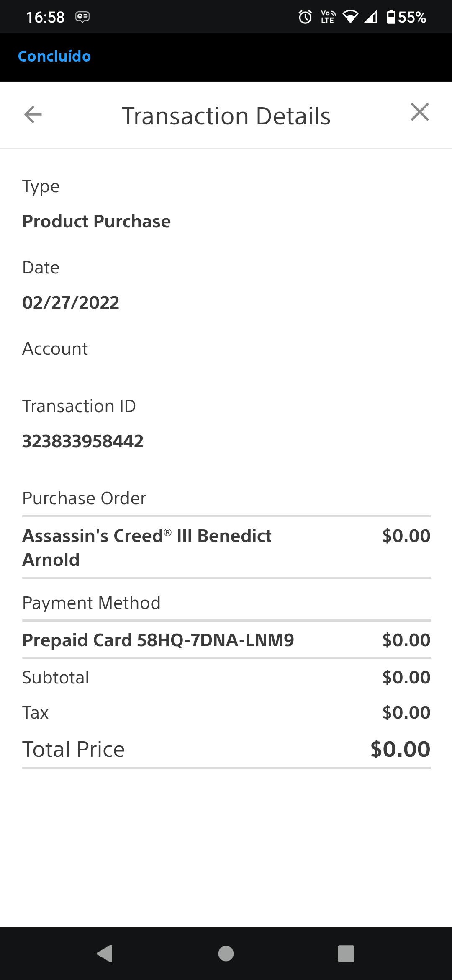The width and height of the screenshot is (452, 980).
Task: Tap the message notification icon
Action: [82, 17]
